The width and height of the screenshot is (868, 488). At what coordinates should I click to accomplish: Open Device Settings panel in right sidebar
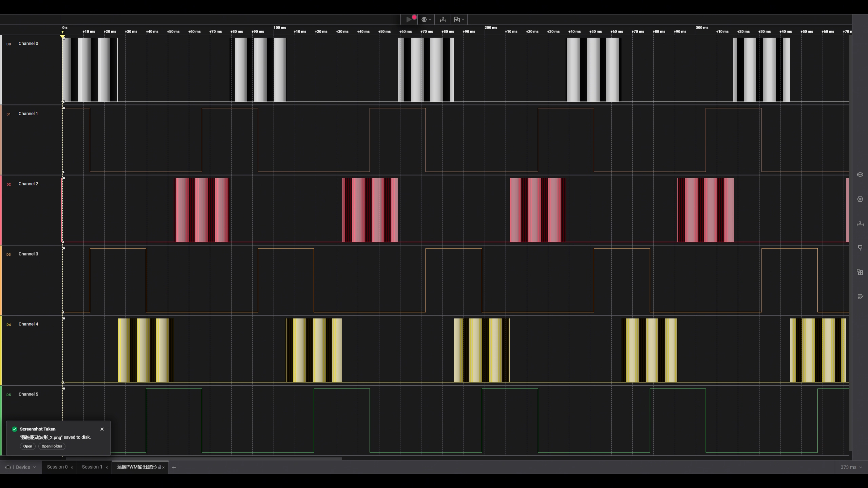[860, 175]
